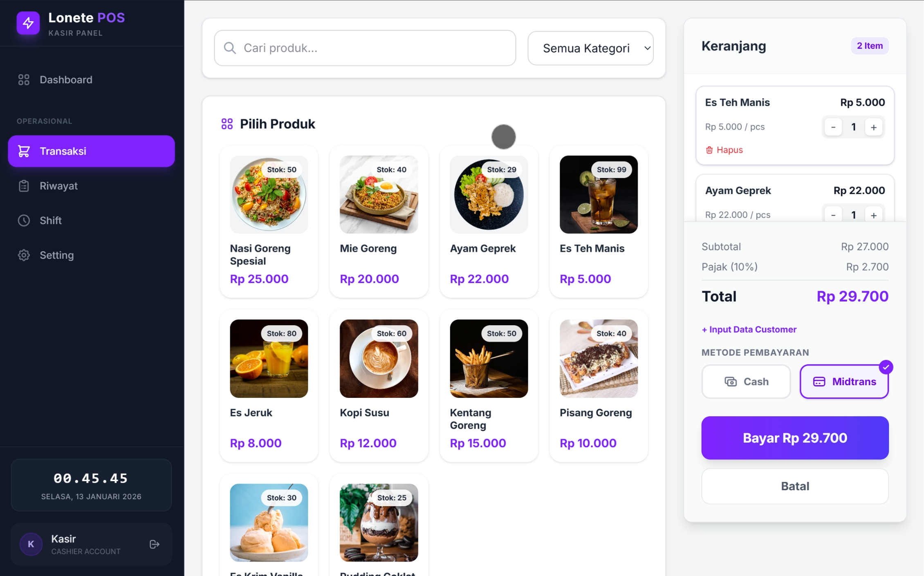Increase Es Teh Manis quantity with plus

click(873, 127)
